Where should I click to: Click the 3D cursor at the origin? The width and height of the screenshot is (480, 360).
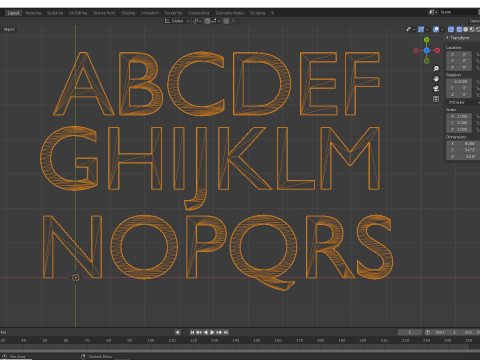76,277
